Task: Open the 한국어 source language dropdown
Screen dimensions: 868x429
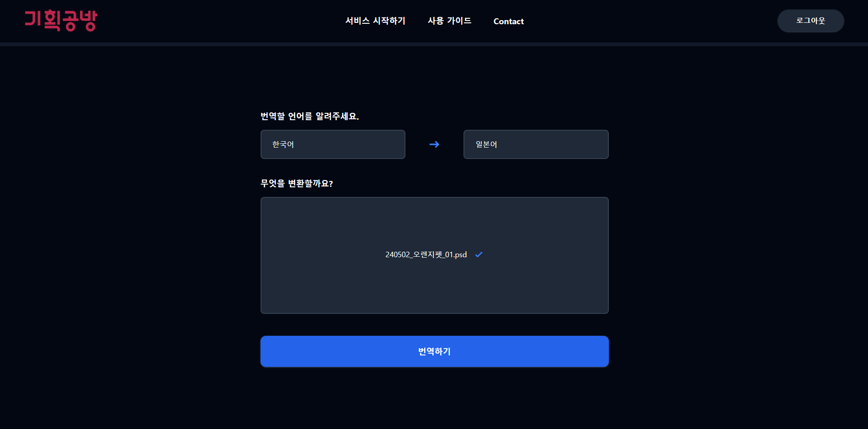Action: pyautogui.click(x=333, y=144)
